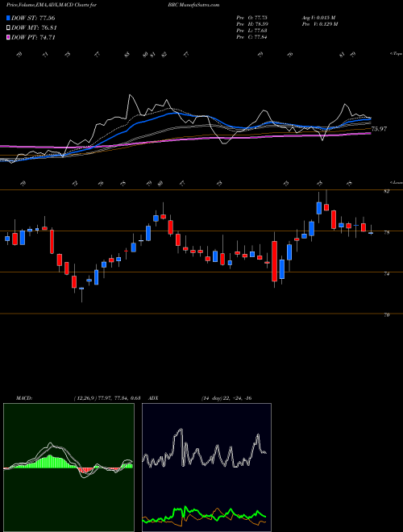Select the 'DOW ST: 77.56' legend text
The image size is (403, 532).
[33, 18]
